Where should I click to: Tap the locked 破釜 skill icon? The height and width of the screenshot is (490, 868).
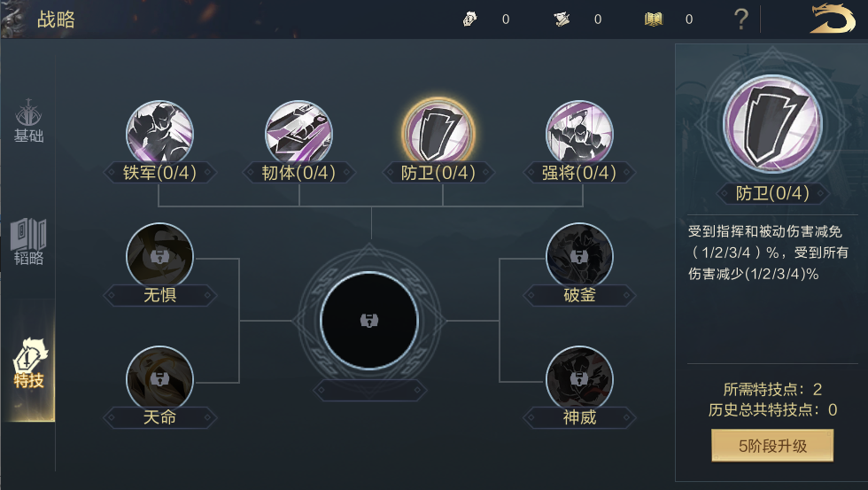click(x=579, y=256)
